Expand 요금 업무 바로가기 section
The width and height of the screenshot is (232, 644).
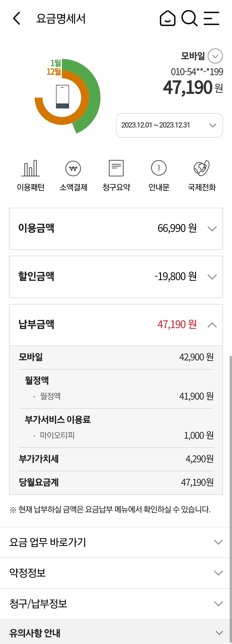coord(218,542)
